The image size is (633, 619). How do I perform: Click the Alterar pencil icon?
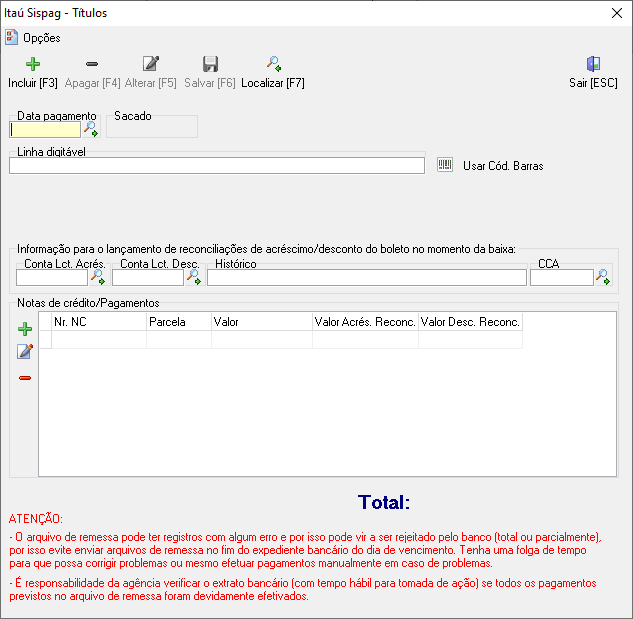[x=151, y=63]
